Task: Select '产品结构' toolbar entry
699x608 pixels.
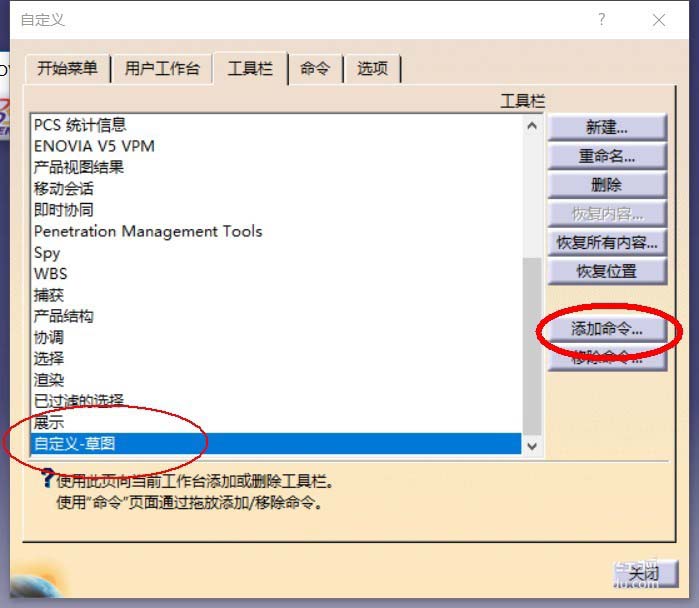Action: 276,316
